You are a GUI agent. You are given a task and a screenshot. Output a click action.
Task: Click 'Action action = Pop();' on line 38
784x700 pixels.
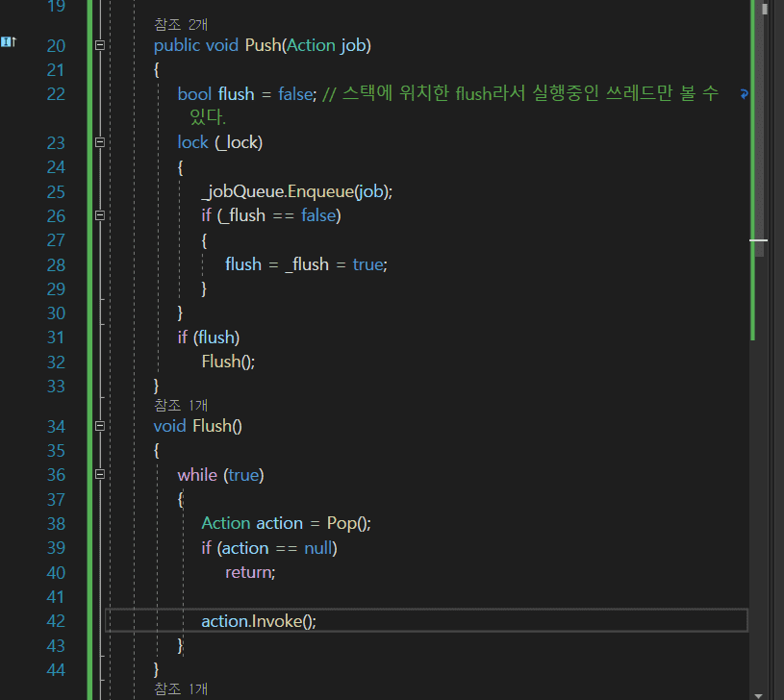point(286,523)
